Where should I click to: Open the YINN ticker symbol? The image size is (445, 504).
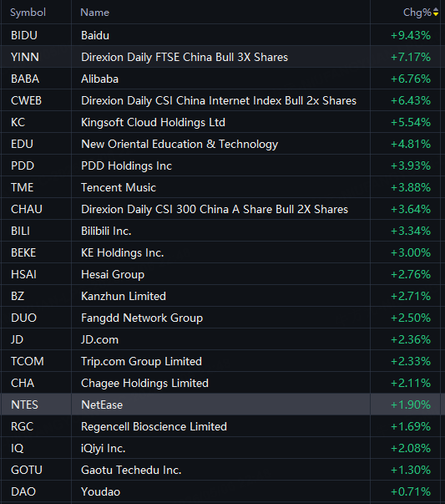25,57
